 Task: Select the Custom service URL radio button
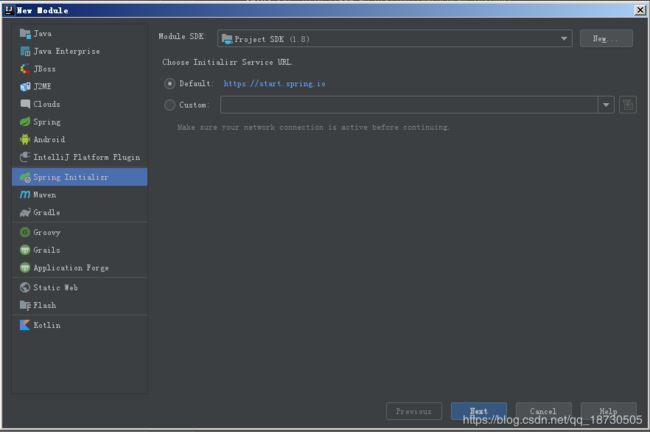pos(169,105)
